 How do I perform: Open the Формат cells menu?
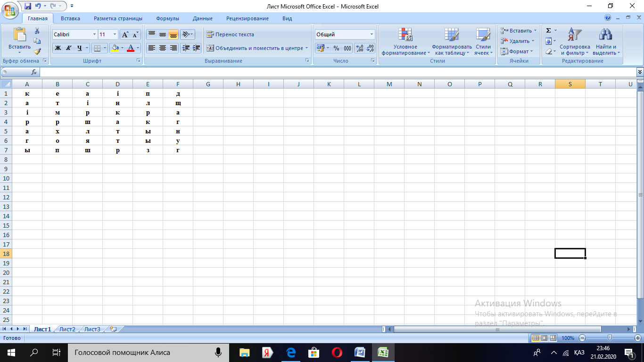517,51
